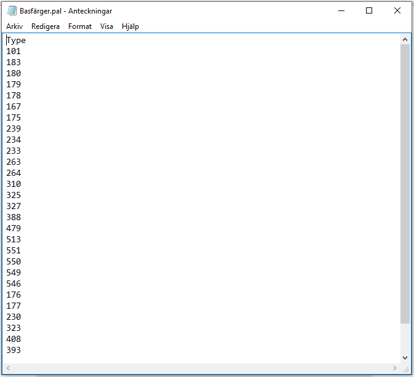
Task: Click the line reading 176
Action: 13,295
